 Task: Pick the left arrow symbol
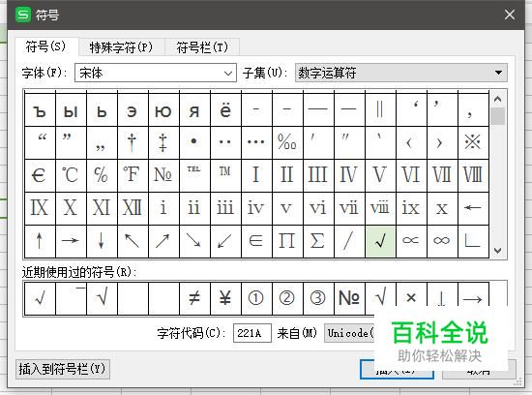coord(473,208)
